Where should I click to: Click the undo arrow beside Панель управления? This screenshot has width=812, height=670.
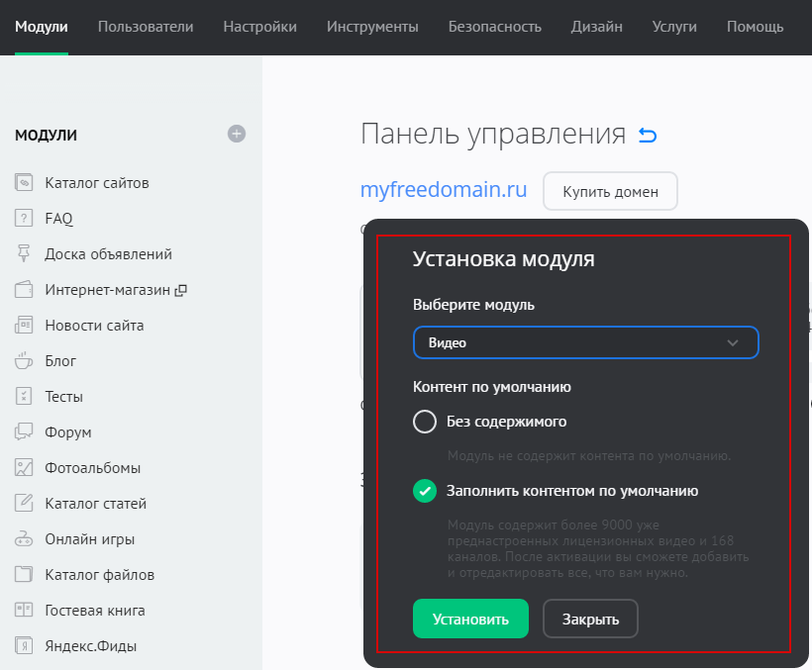[x=648, y=136]
